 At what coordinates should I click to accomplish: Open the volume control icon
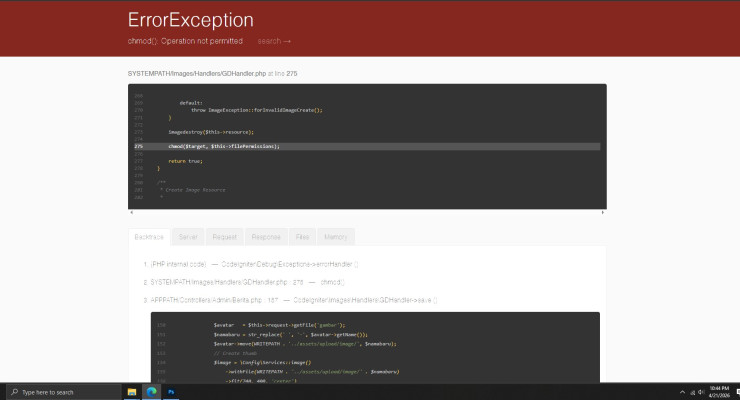702,392
